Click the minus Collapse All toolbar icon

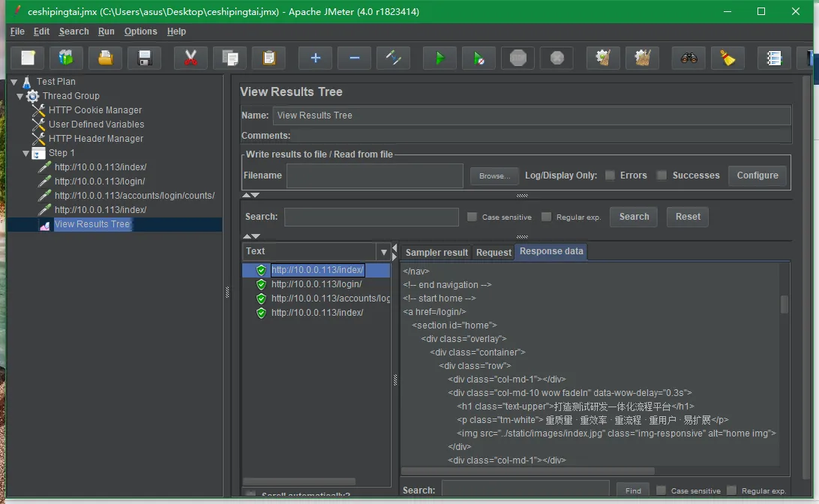pyautogui.click(x=354, y=58)
